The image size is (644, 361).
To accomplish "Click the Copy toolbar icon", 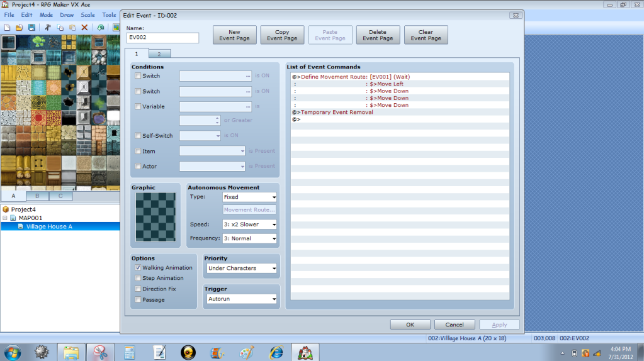I will (60, 28).
